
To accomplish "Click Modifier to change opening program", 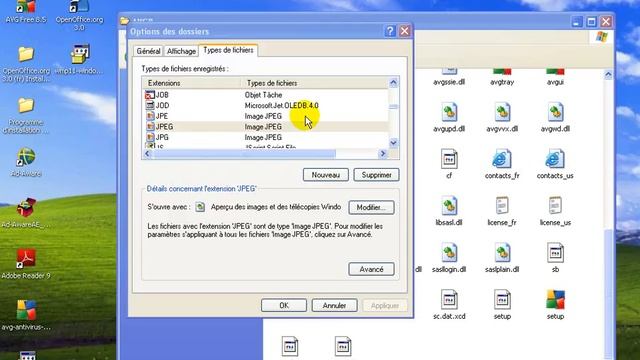I will pos(371,207).
